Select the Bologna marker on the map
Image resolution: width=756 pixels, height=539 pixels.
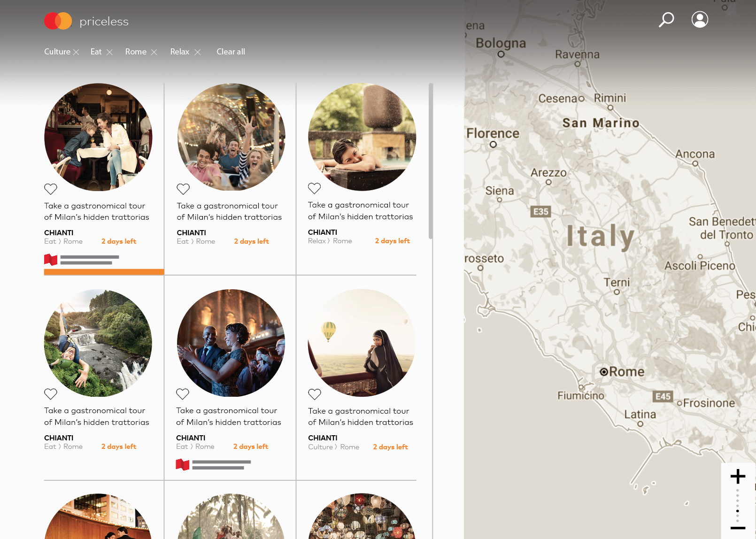pos(501,54)
